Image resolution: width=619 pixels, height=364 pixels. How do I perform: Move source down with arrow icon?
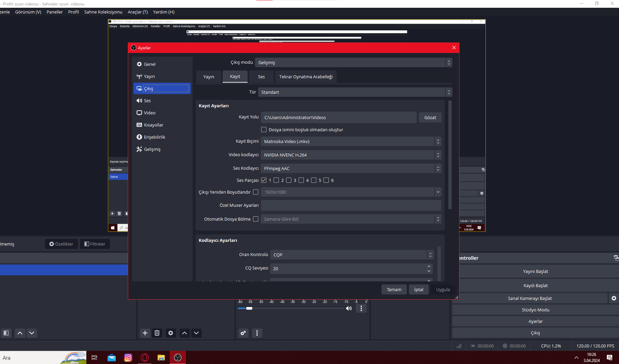pyautogui.click(x=196, y=333)
